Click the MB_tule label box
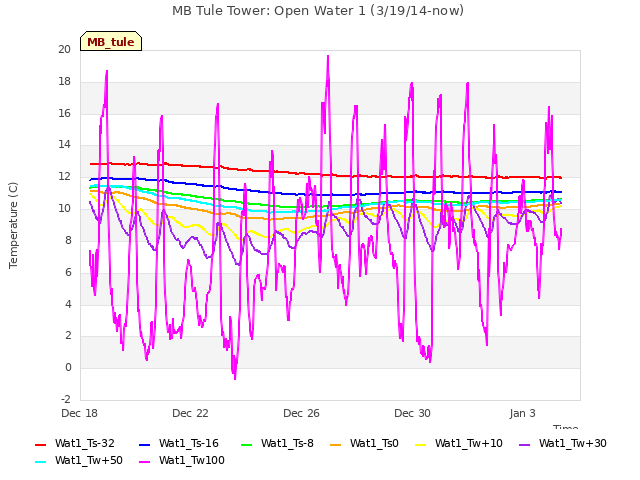This screenshot has width=640, height=480. pos(111,41)
